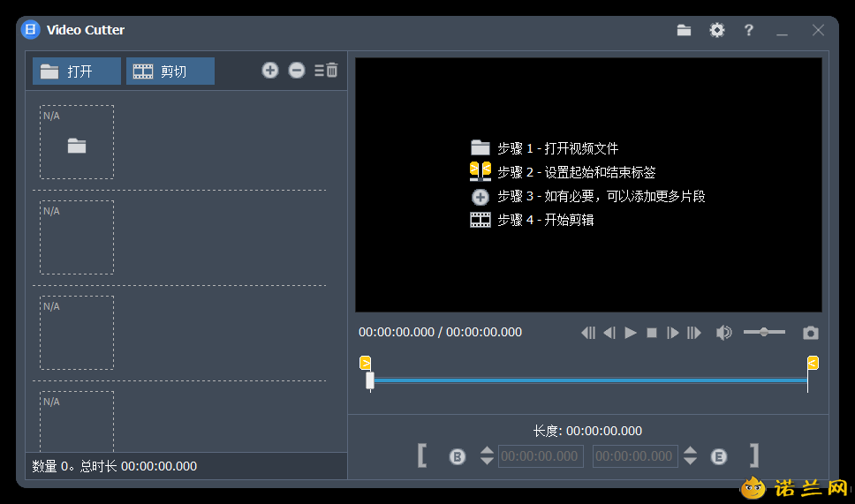Clear the segment list with the trash icon
The height and width of the screenshot is (504, 855).
point(326,71)
